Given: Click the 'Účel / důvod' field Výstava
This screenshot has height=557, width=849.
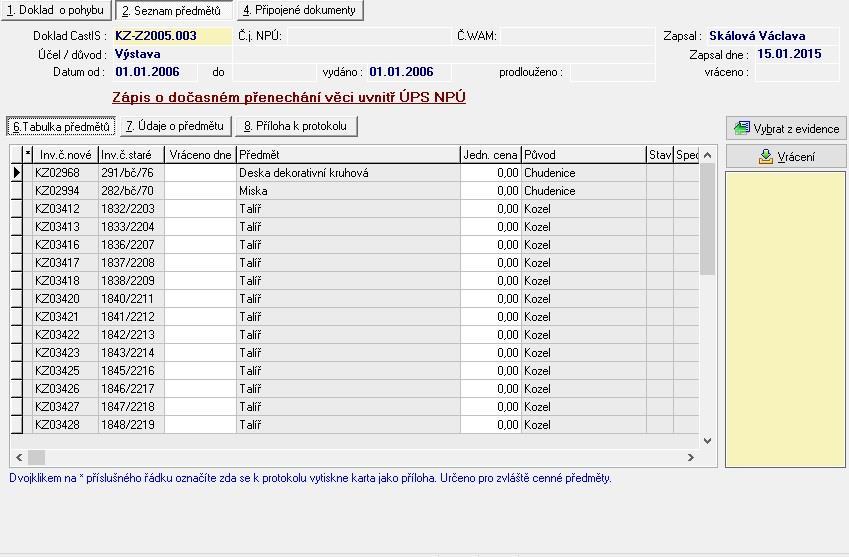Looking at the screenshot, I should pos(172,54).
